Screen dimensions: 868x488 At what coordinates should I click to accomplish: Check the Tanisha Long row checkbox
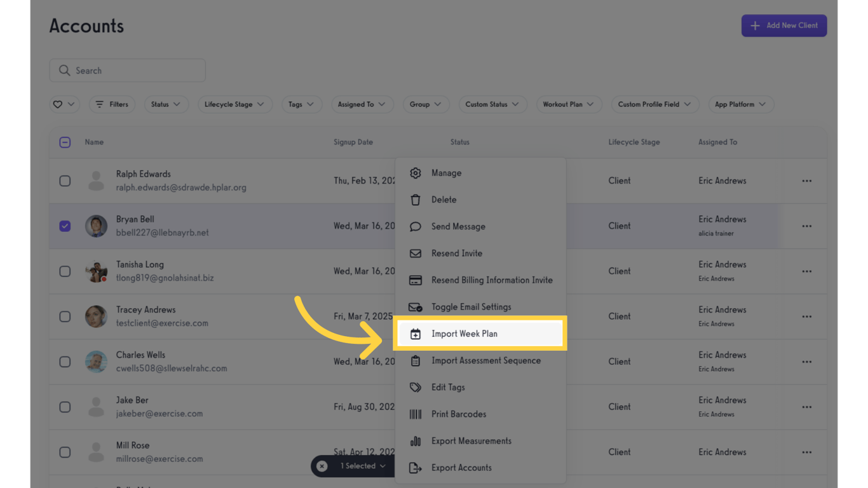click(x=65, y=271)
